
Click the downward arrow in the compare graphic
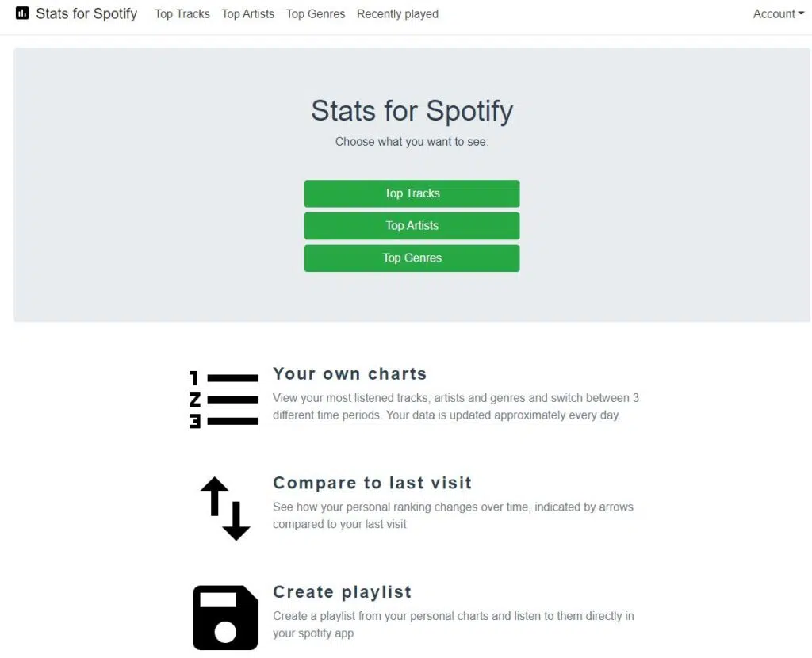[x=236, y=521]
